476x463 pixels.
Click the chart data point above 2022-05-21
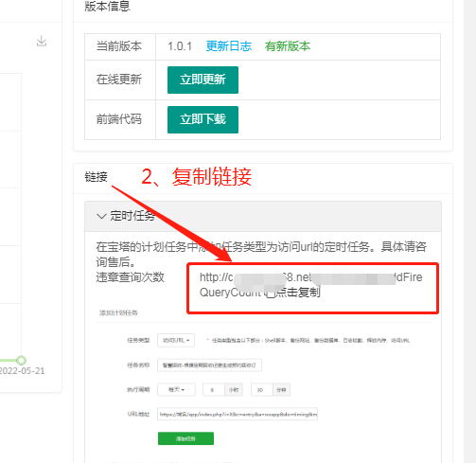pyautogui.click(x=21, y=360)
